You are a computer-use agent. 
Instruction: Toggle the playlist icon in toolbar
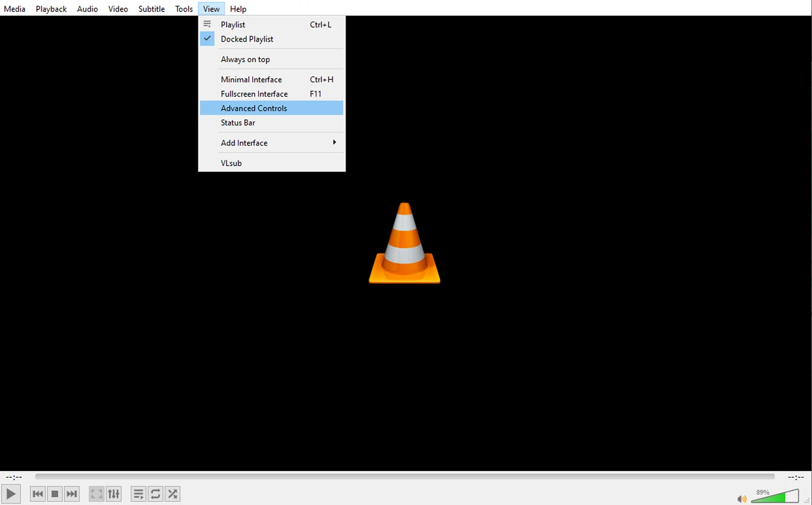[x=138, y=494]
